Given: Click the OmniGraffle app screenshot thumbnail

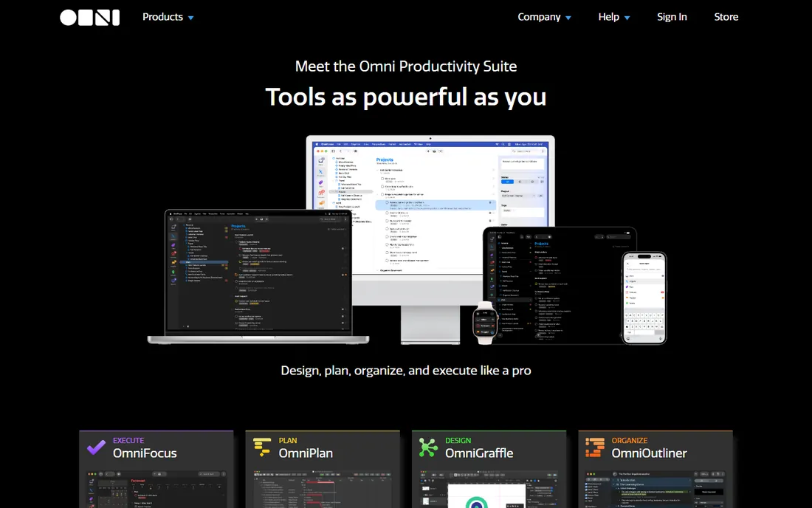Looking at the screenshot, I should [489, 489].
